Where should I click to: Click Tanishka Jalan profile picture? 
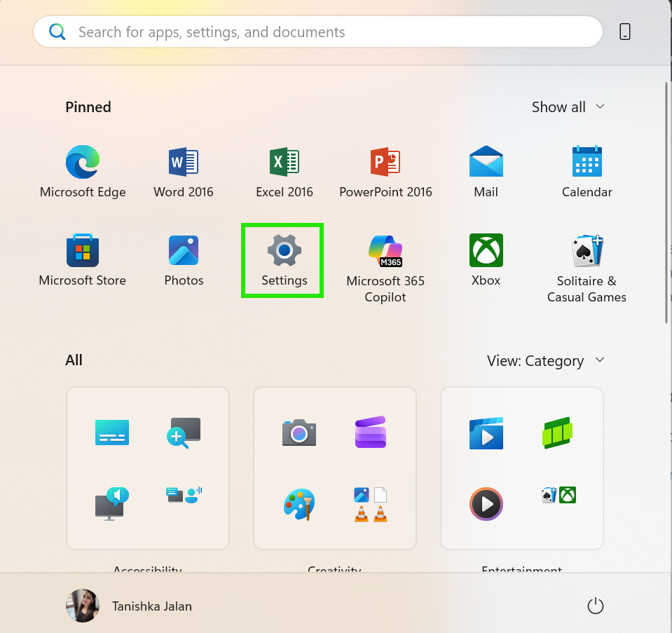83,606
